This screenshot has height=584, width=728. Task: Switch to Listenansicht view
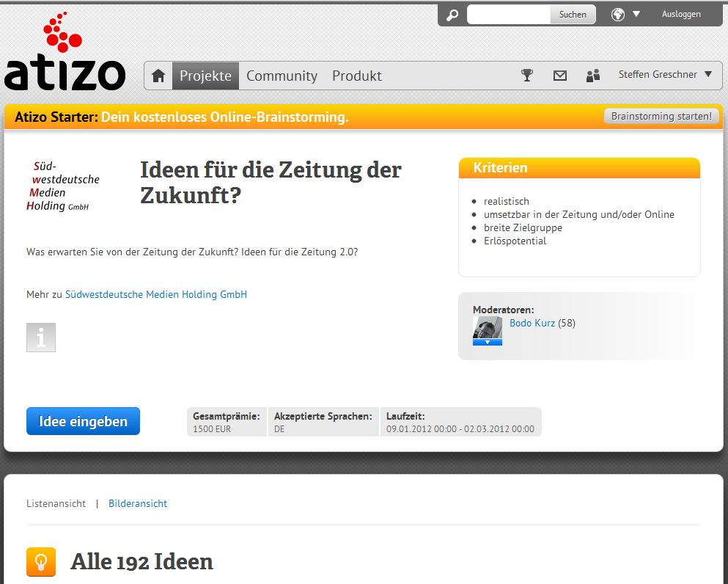[56, 503]
